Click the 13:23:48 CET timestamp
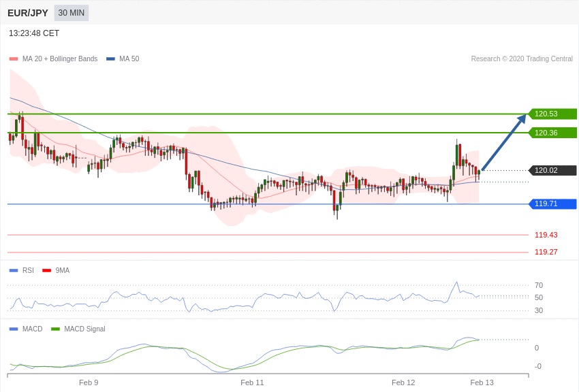The height and width of the screenshot is (392, 579). 34,33
